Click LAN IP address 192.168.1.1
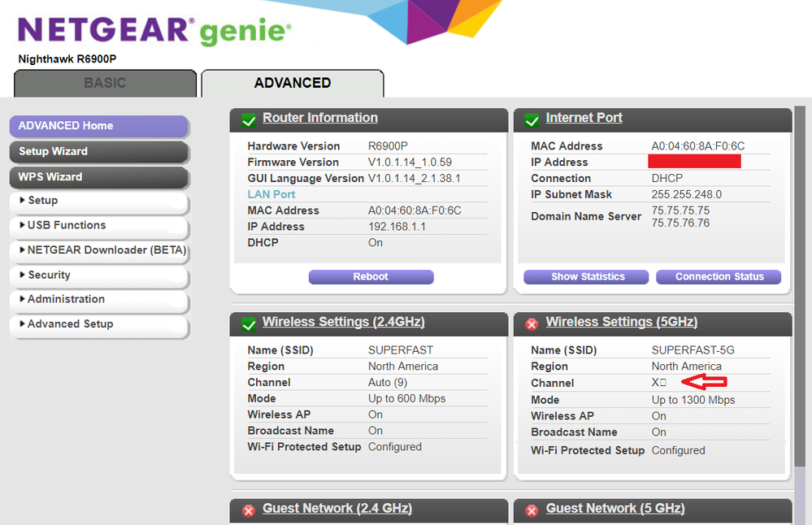Viewport: 812px width, 525px height. [x=397, y=226]
